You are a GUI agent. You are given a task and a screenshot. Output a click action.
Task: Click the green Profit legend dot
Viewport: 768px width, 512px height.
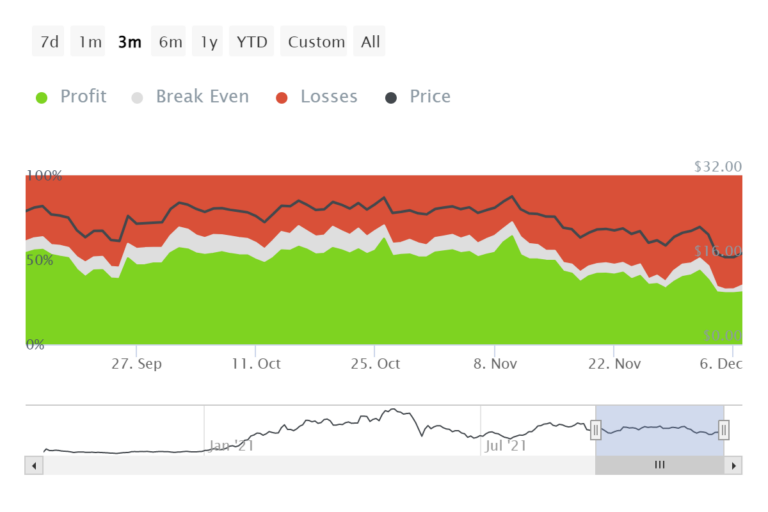click(x=42, y=97)
